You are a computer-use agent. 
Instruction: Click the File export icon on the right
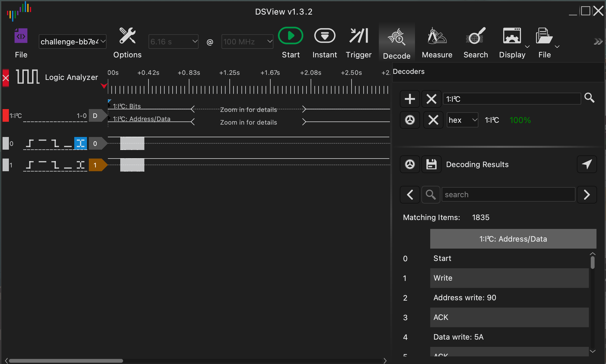tap(544, 36)
